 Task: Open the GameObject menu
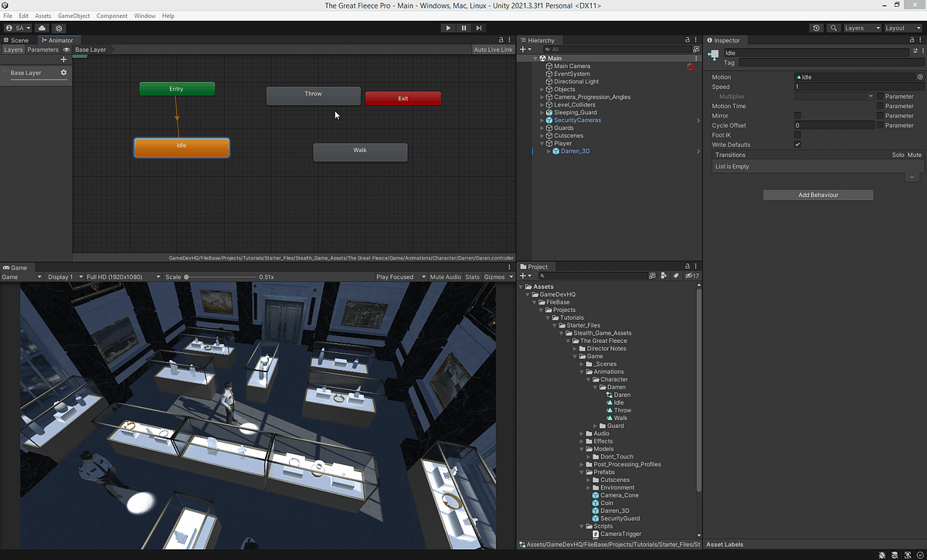point(73,15)
